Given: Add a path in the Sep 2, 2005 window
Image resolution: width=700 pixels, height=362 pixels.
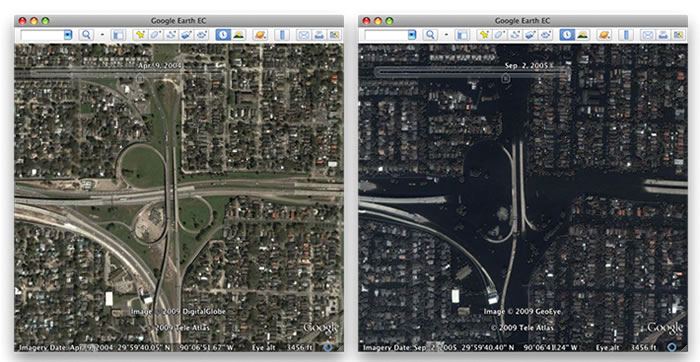Looking at the screenshot, I should [x=515, y=35].
